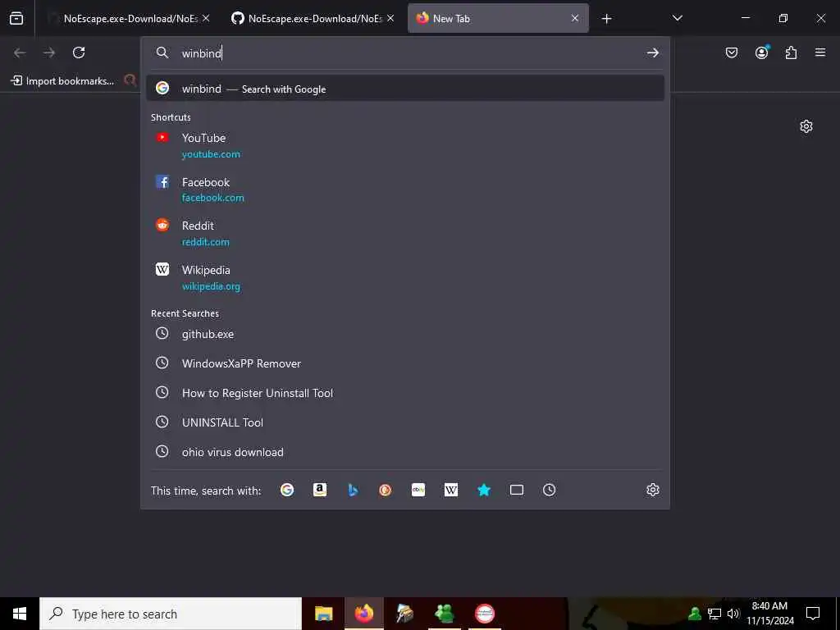Open the network tray icon
Viewport: 840px width, 630px height.
click(714, 614)
